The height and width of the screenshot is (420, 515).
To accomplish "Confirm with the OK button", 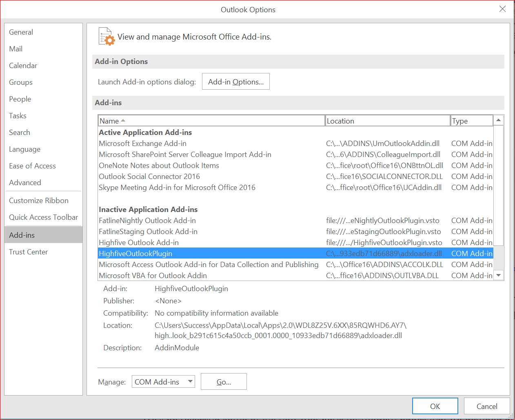I will [x=435, y=406].
